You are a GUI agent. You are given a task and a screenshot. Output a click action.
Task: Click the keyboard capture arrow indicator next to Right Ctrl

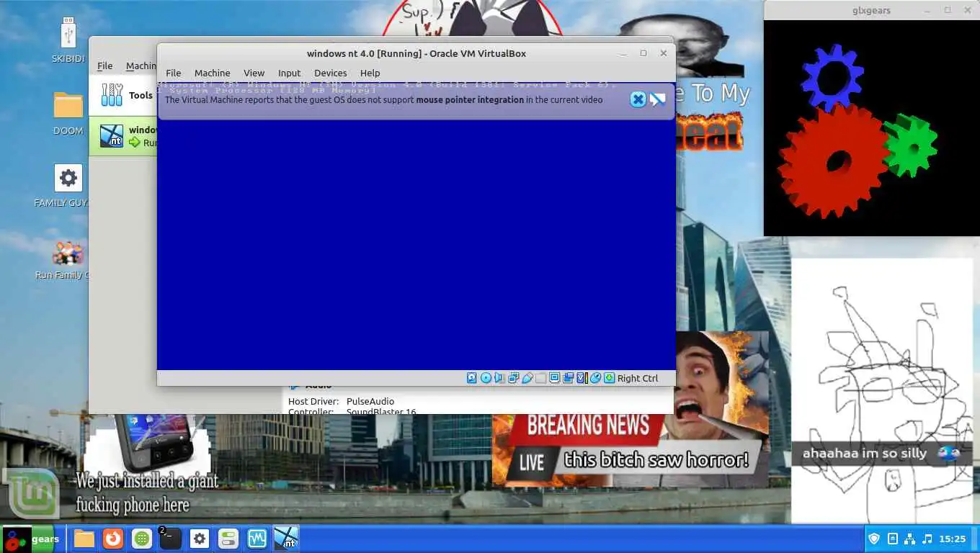[x=609, y=378]
